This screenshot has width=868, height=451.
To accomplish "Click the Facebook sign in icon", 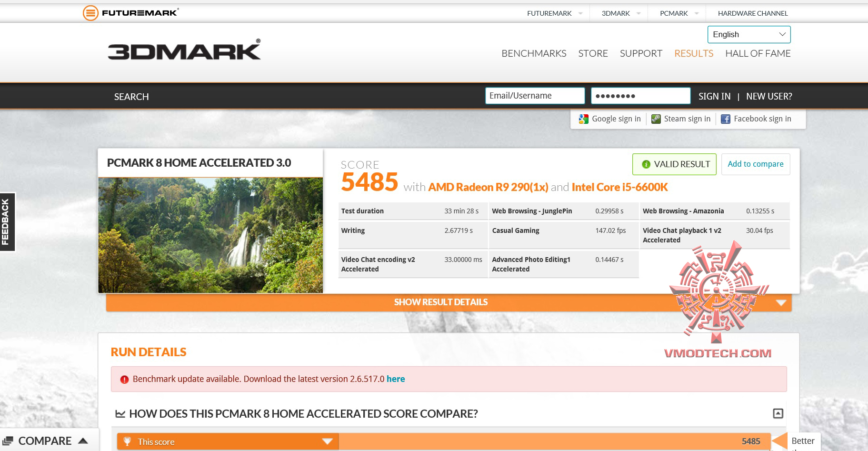I will tap(725, 119).
